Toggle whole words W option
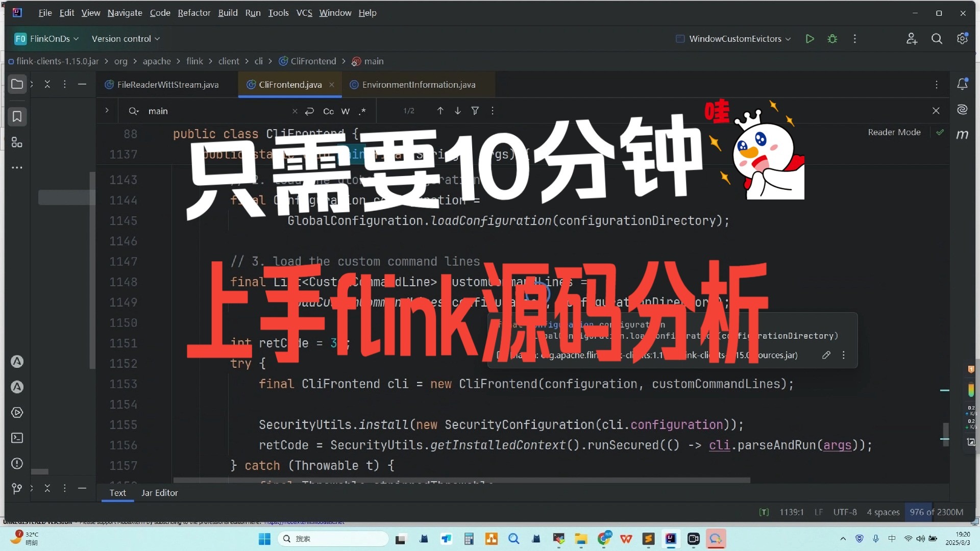 (346, 111)
